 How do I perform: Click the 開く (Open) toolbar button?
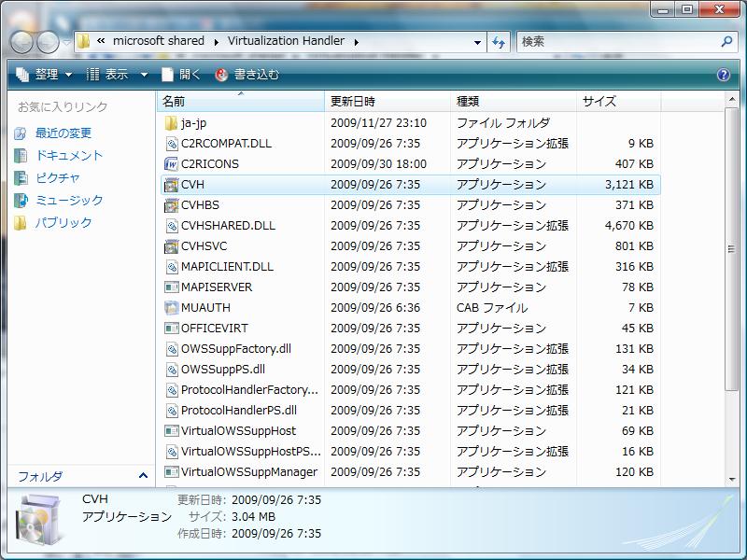[x=181, y=75]
